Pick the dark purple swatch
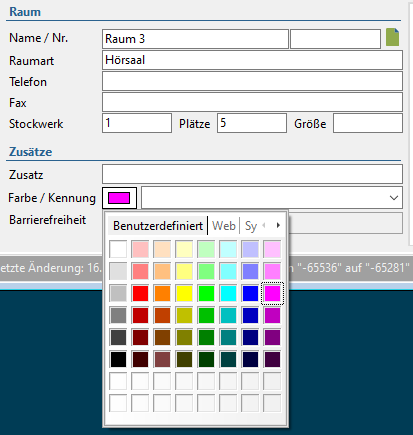The image size is (413, 435). click(272, 359)
